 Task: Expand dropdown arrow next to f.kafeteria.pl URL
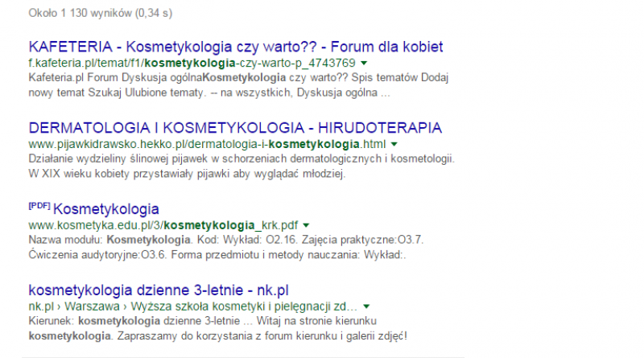(364, 64)
